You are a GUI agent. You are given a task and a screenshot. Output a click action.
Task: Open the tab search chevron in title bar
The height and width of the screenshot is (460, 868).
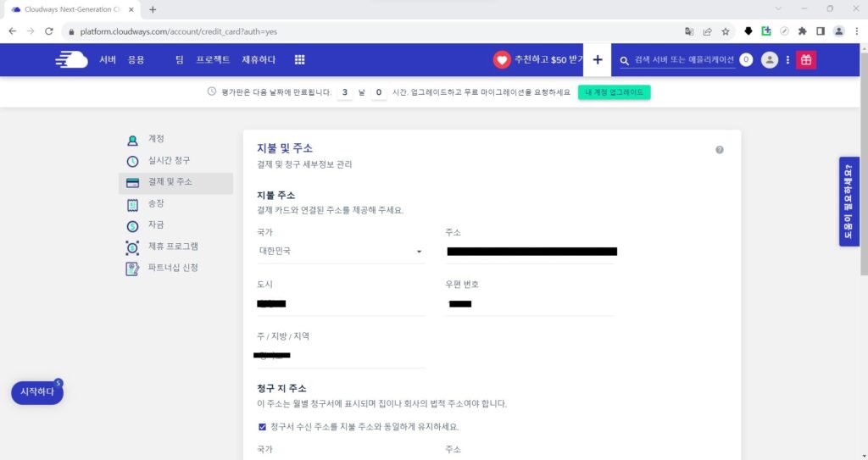778,8
